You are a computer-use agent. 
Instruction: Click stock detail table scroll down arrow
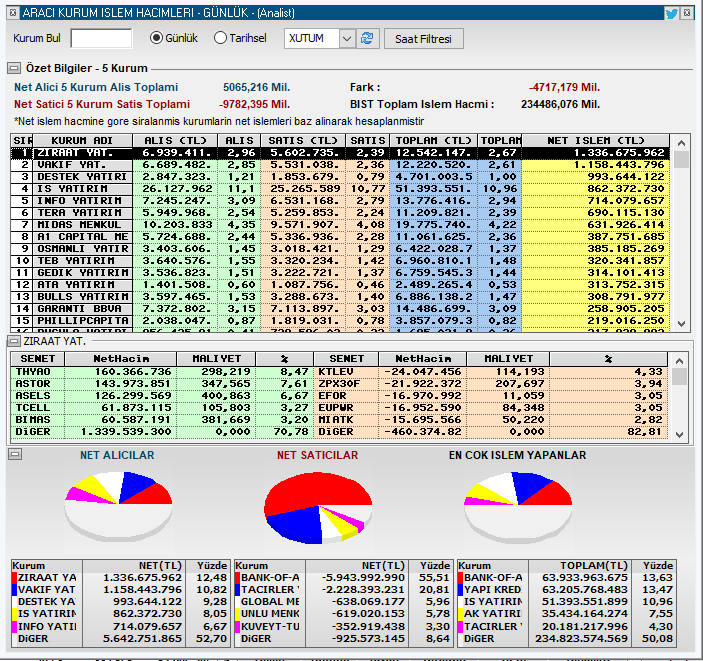click(679, 435)
